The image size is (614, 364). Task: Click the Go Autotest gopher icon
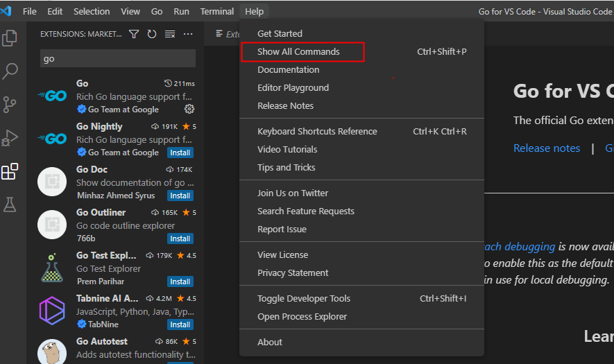[52, 352]
